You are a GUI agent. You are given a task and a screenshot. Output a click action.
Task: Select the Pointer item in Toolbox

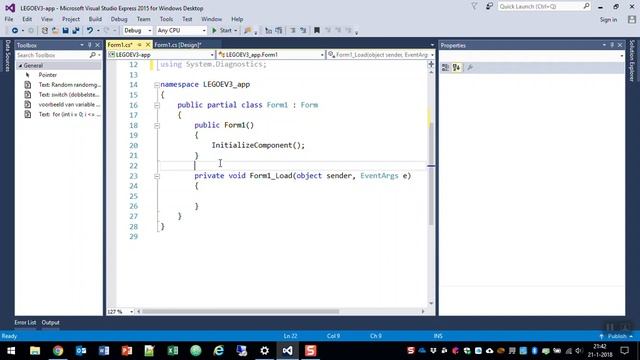48,75
